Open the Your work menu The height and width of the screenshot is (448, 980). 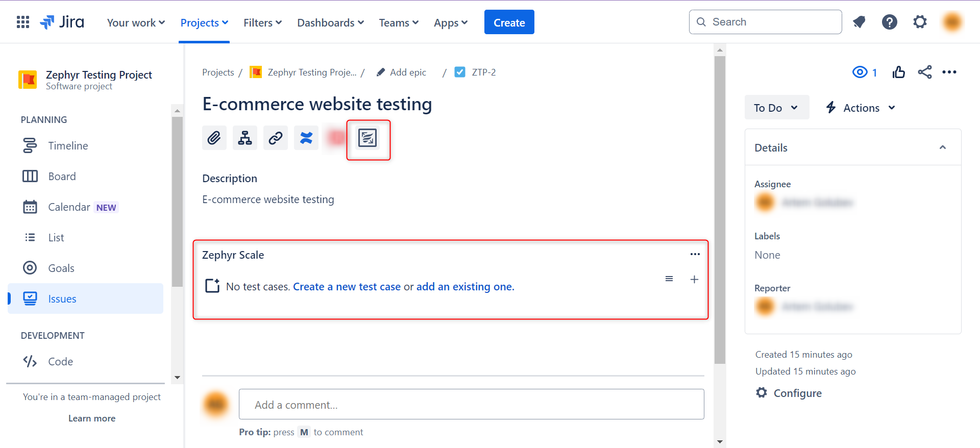click(x=136, y=22)
